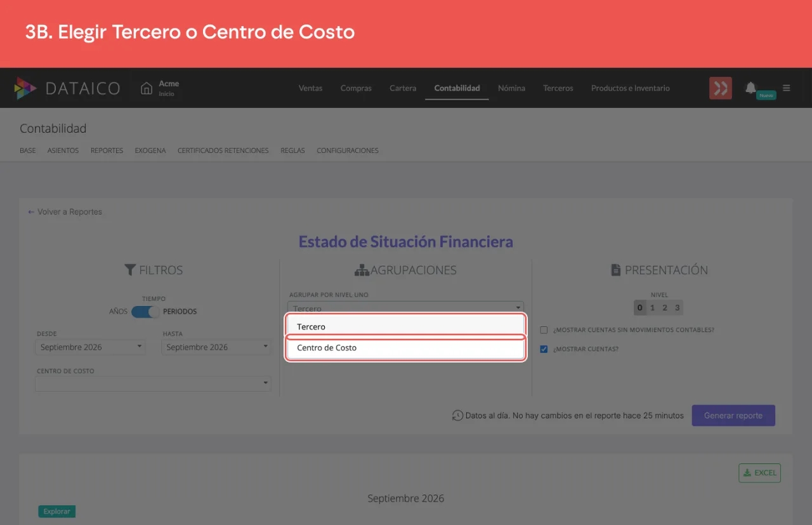Click Volver a Reportes link
812x525 pixels.
tap(65, 212)
